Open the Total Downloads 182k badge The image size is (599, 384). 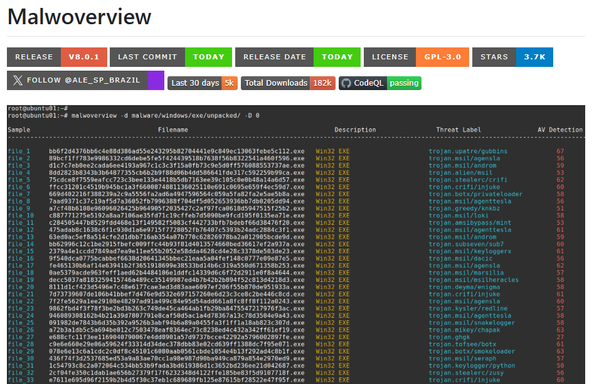click(288, 83)
